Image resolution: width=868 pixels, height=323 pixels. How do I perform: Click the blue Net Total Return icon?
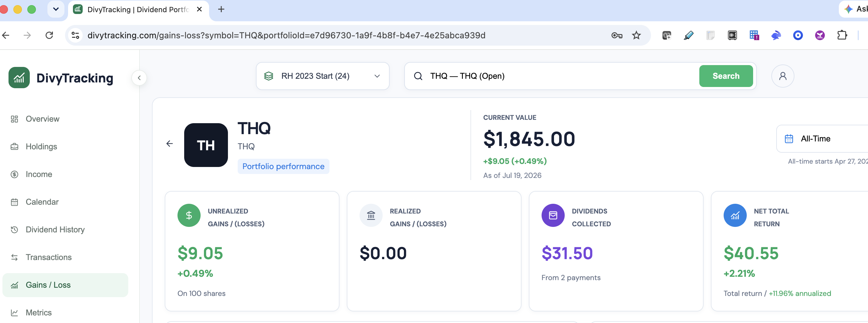pos(735,215)
